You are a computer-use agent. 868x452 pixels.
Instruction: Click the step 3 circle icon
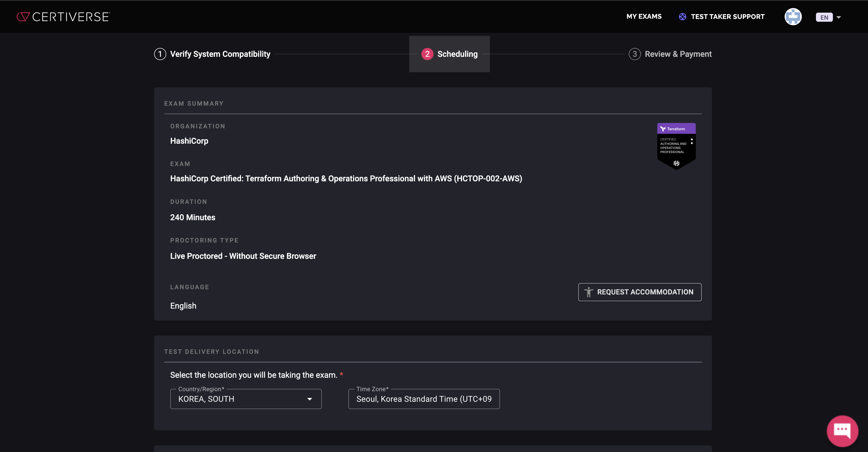(635, 54)
